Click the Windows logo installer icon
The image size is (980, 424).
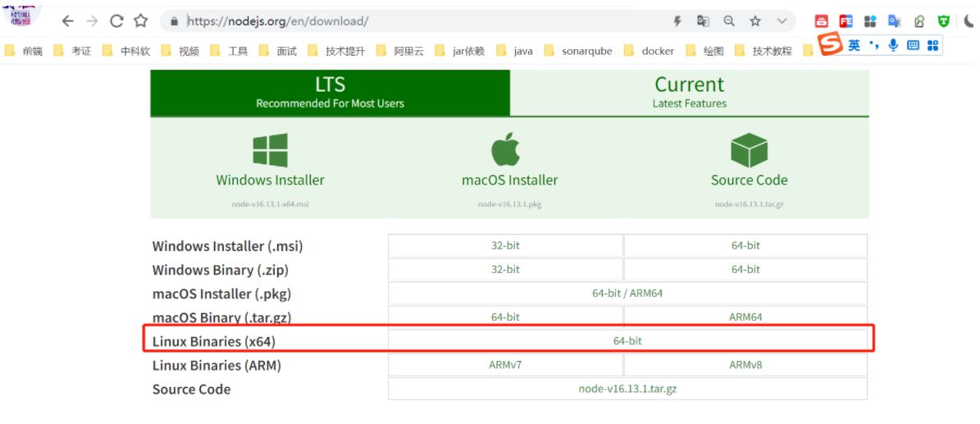pos(270,150)
